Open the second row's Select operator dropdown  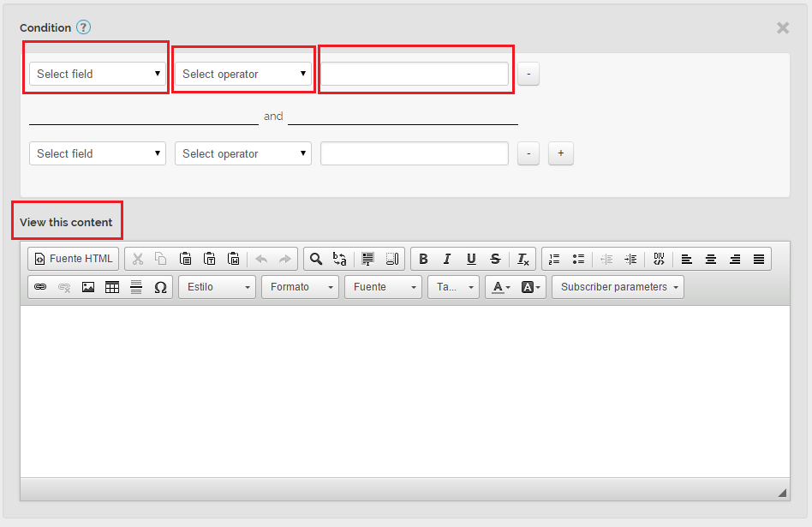pos(243,153)
